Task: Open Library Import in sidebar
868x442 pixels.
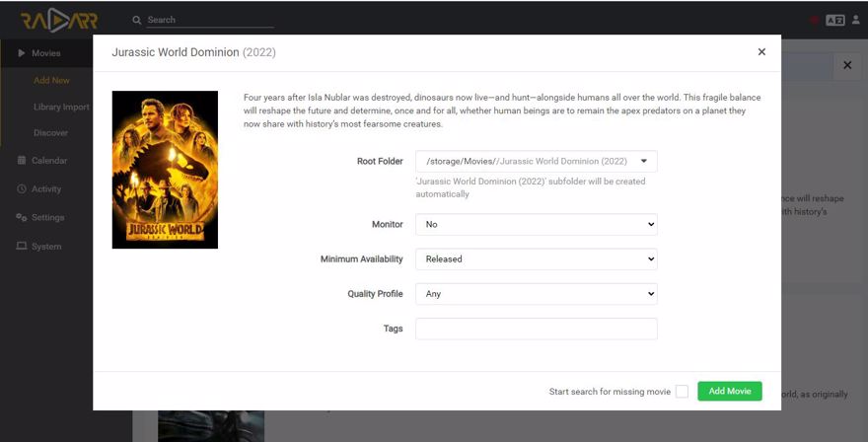Action: [x=61, y=107]
